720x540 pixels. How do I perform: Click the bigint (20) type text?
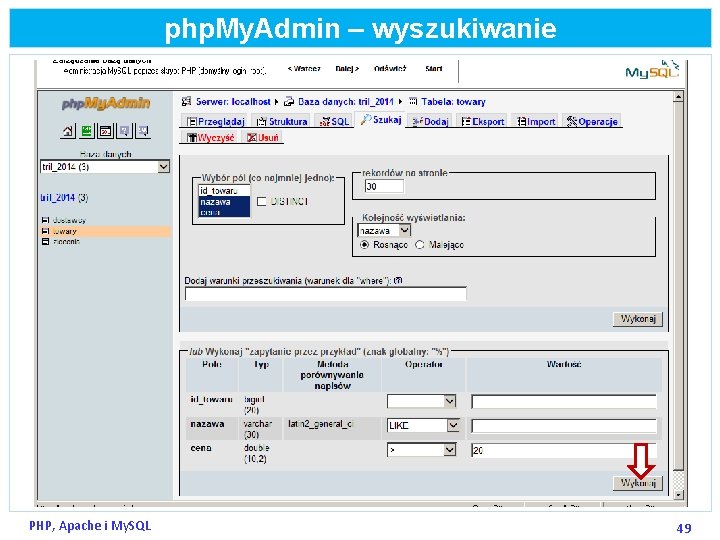point(254,405)
